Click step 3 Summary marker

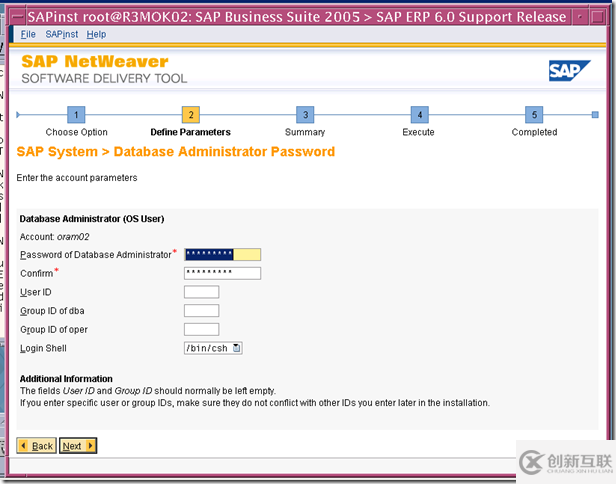(x=305, y=115)
